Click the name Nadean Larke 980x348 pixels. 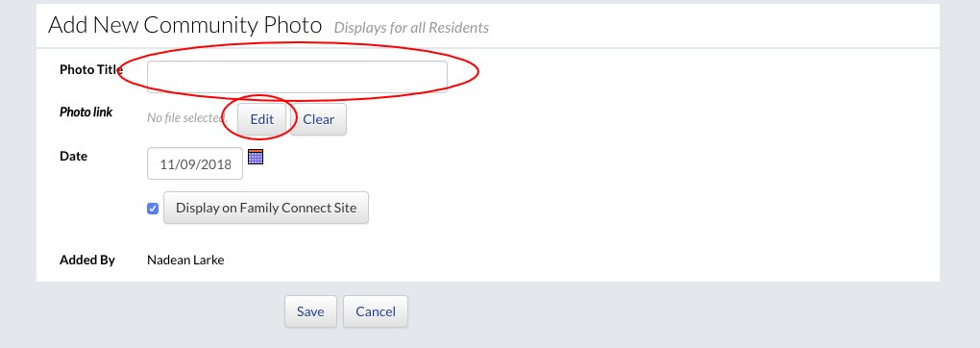pos(185,260)
